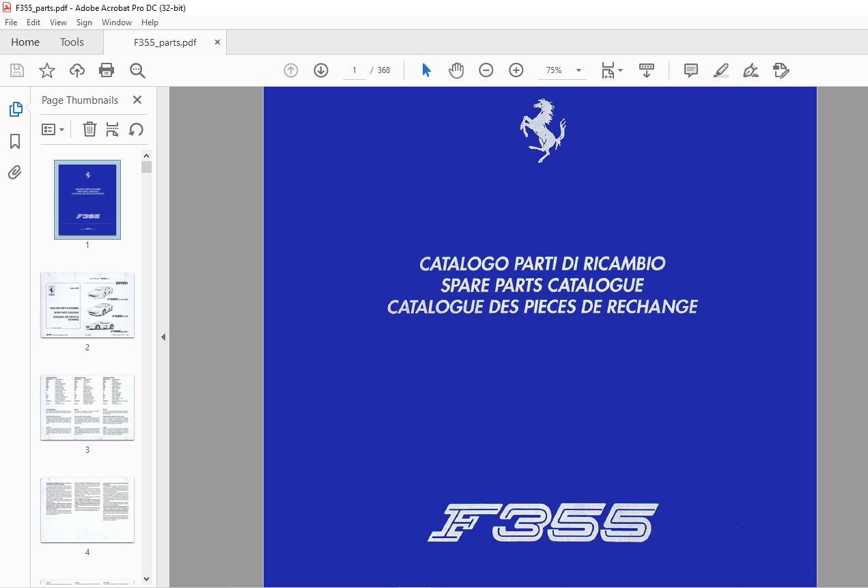Collapse the navigation pane arrow
Screen dimensions: 868x588
pyautogui.click(x=163, y=337)
